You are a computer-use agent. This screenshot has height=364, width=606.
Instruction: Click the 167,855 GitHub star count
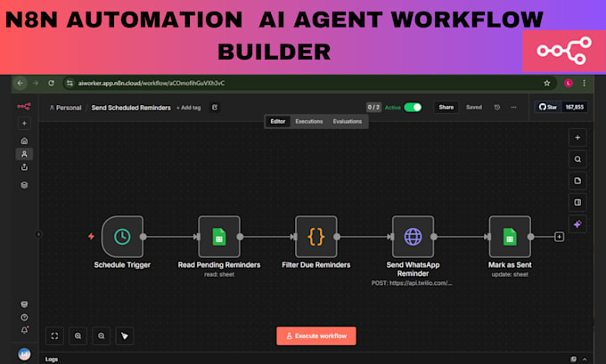click(574, 107)
